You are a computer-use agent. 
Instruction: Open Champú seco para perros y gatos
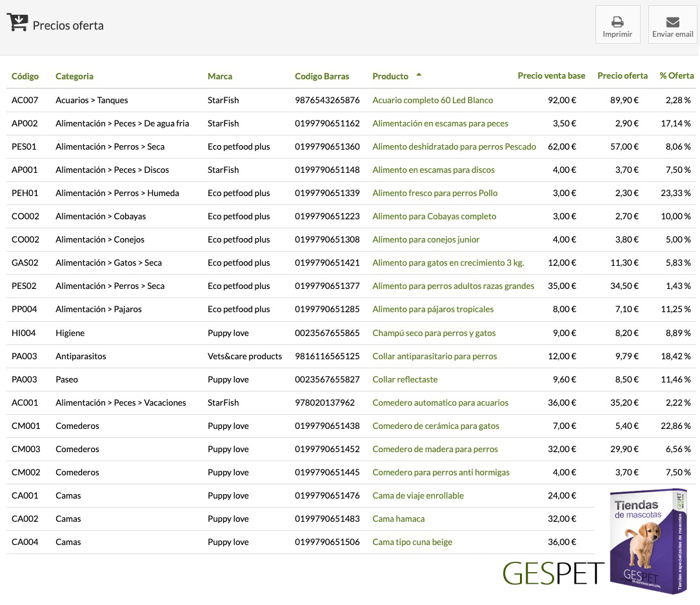tap(434, 333)
